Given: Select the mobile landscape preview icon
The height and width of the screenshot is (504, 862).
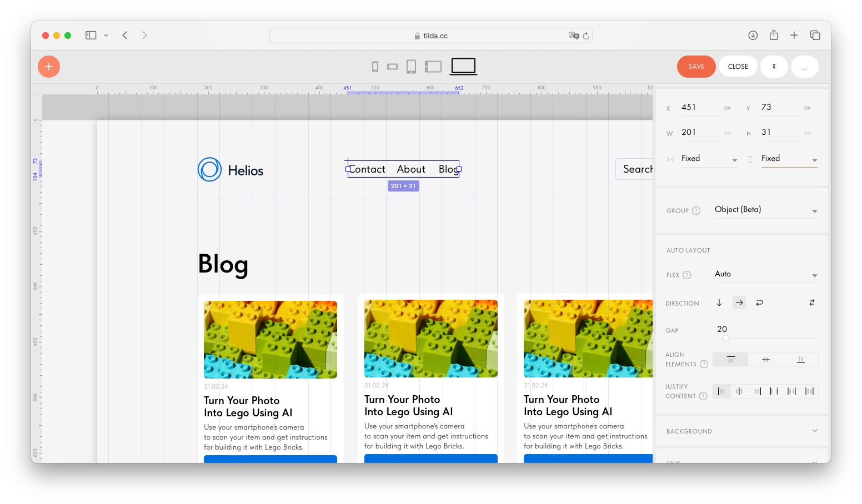Looking at the screenshot, I should [x=393, y=66].
